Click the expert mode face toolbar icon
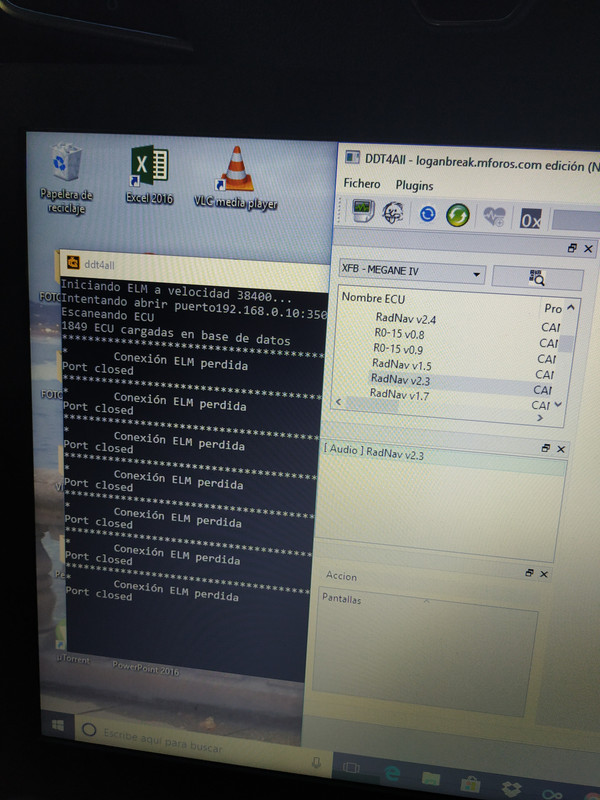Image resolution: width=600 pixels, height=800 pixels. coord(393,213)
